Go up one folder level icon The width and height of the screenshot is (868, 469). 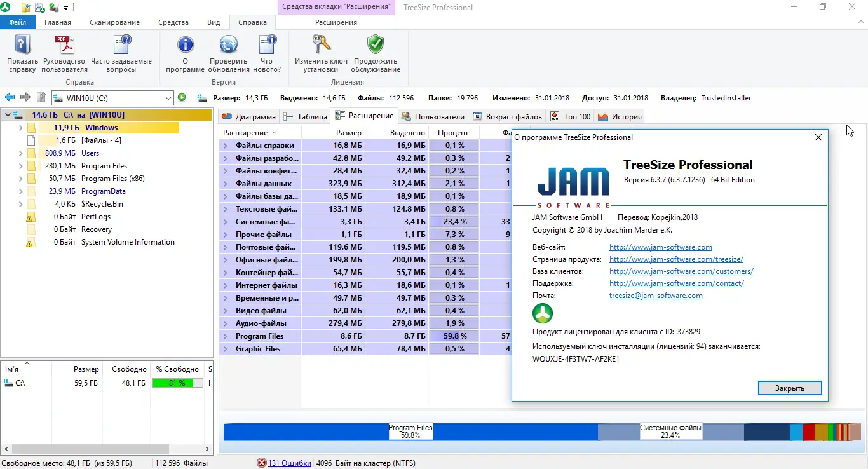(41, 97)
